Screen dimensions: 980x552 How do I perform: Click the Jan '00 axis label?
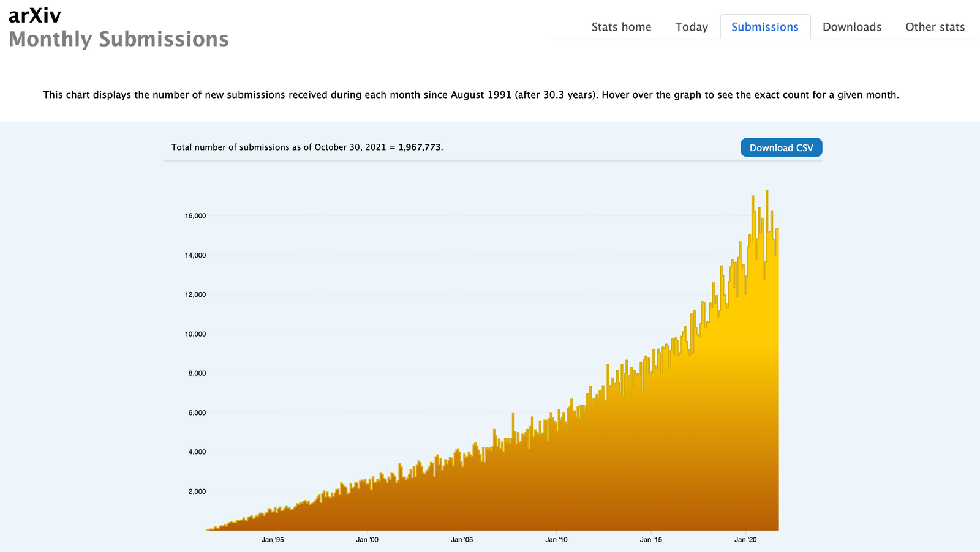click(367, 540)
